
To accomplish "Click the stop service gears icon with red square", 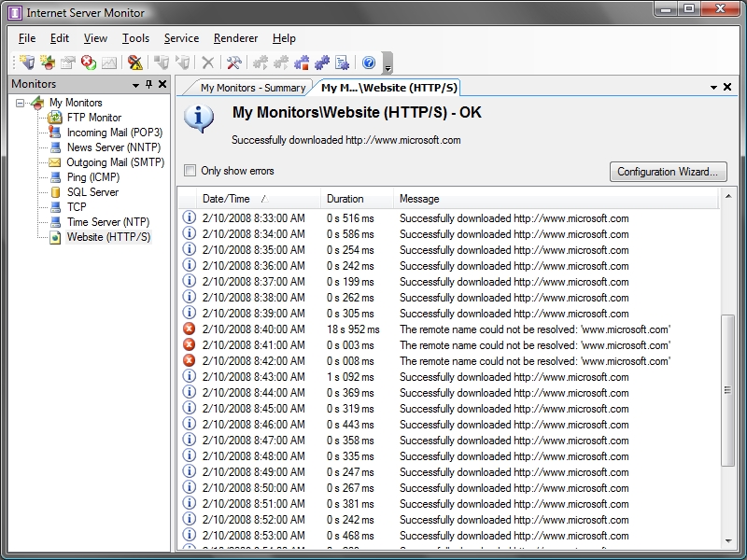I will coord(301,63).
